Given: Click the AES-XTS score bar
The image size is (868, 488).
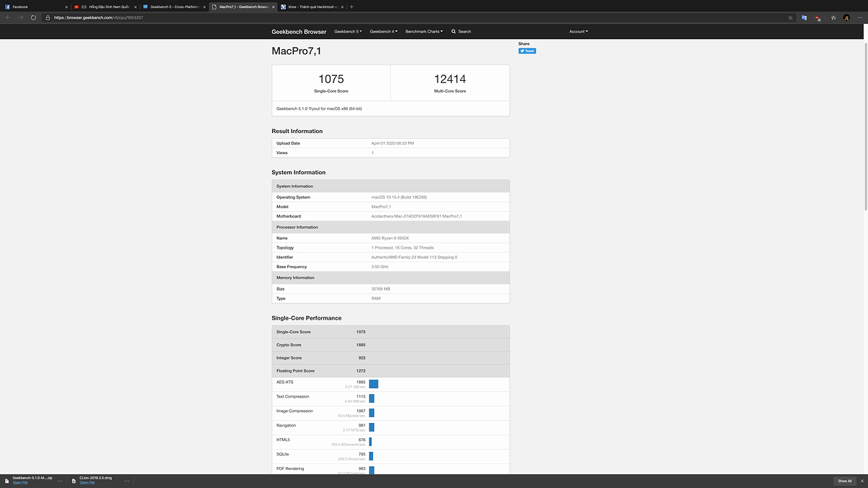Looking at the screenshot, I should point(373,384).
